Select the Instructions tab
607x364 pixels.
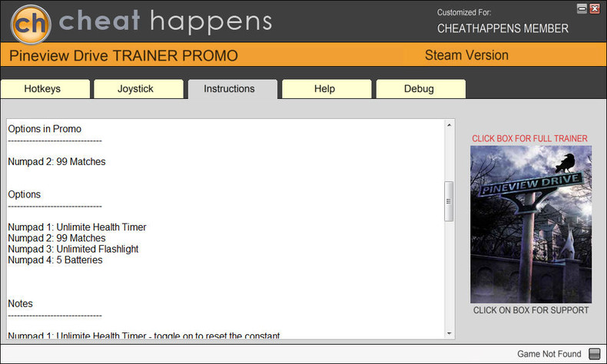(233, 89)
